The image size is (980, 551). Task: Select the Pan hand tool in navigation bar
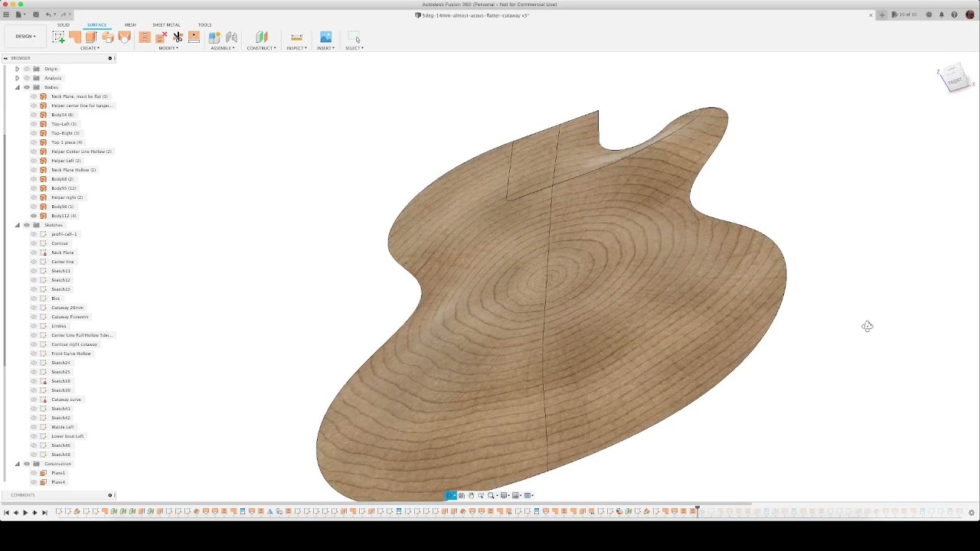pyautogui.click(x=471, y=495)
